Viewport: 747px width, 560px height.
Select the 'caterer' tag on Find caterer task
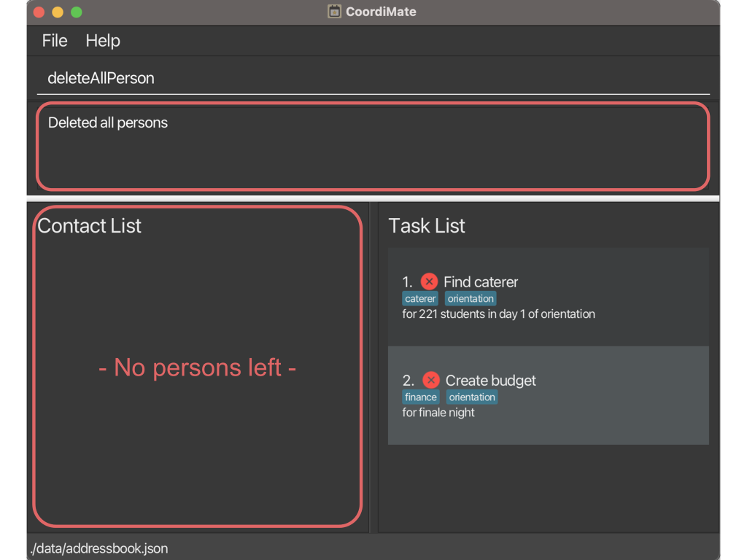coord(420,299)
